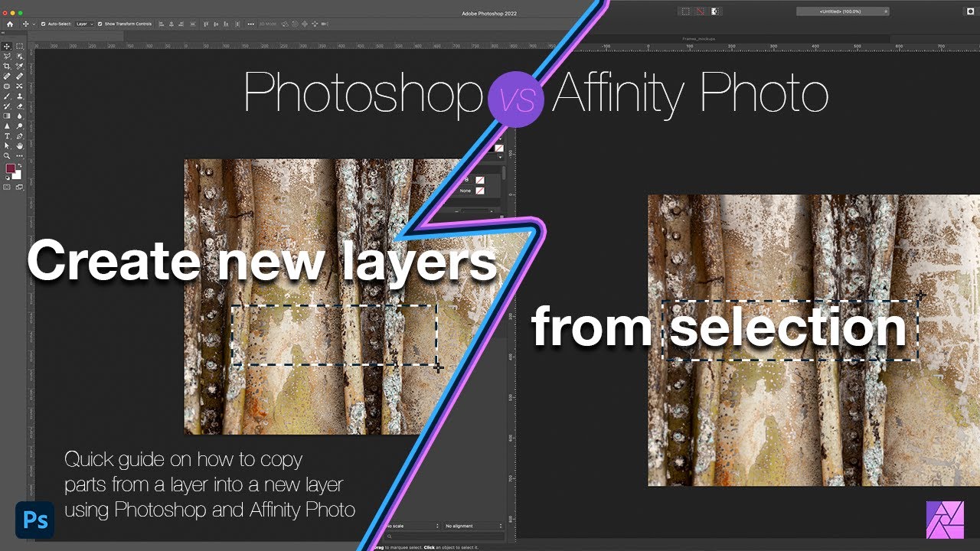The image size is (980, 551).
Task: Click the align left edges icon in options bar
Action: pyautogui.click(x=162, y=24)
